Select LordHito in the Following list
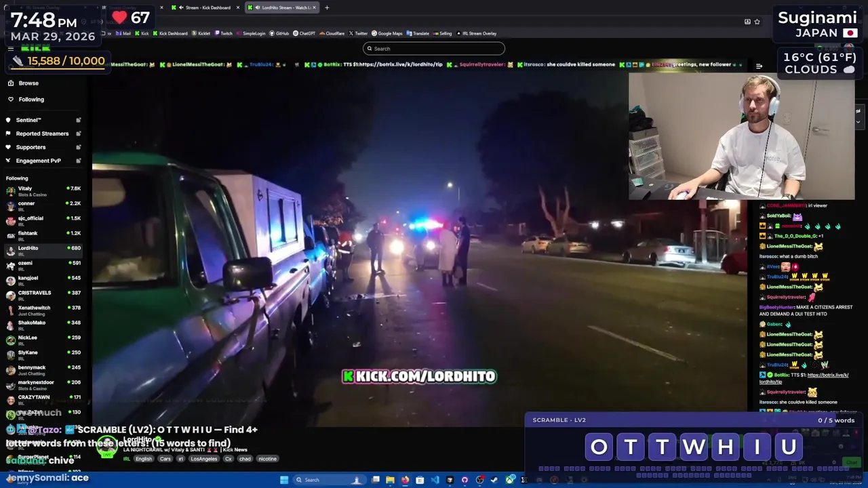 point(43,251)
